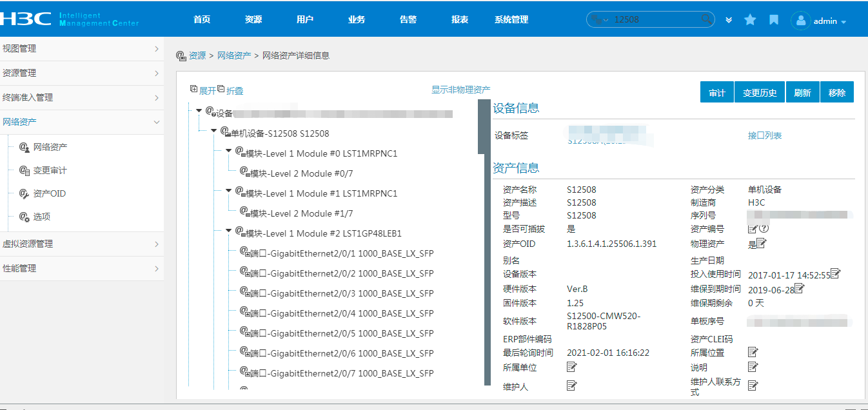868x410 pixels.
Task: Open the admin account dropdown arrow
Action: tap(843, 22)
